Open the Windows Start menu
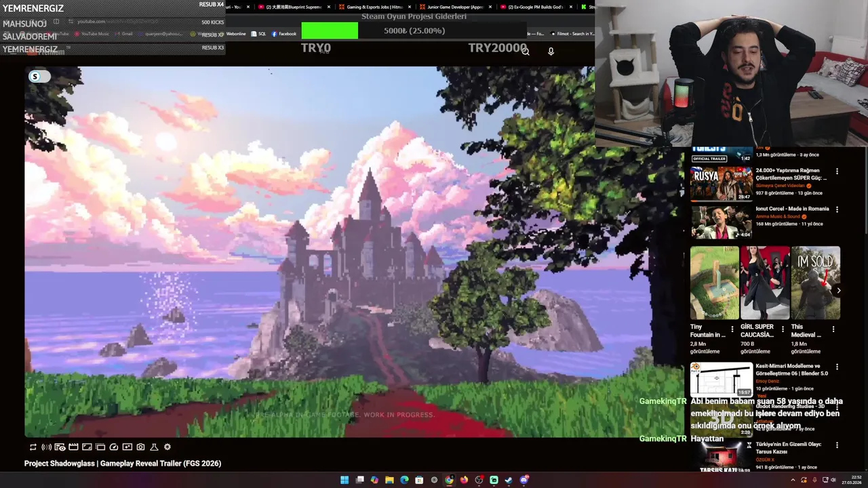 tap(344, 480)
